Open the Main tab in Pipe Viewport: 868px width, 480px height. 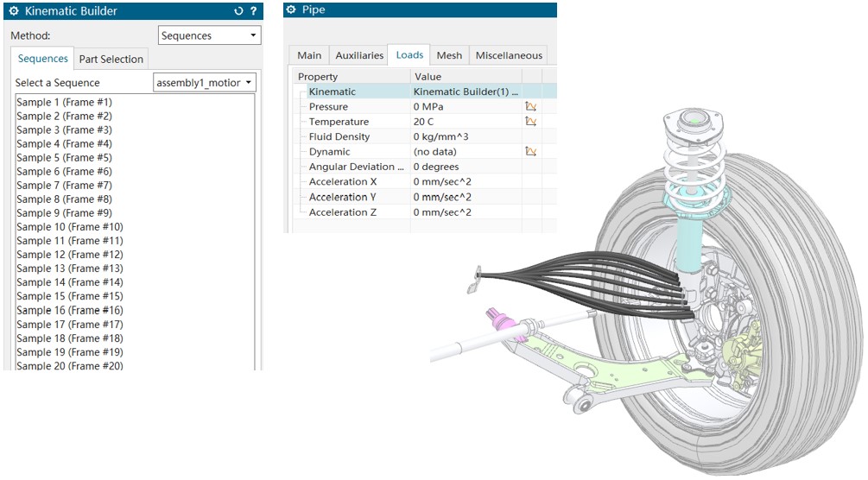[309, 55]
